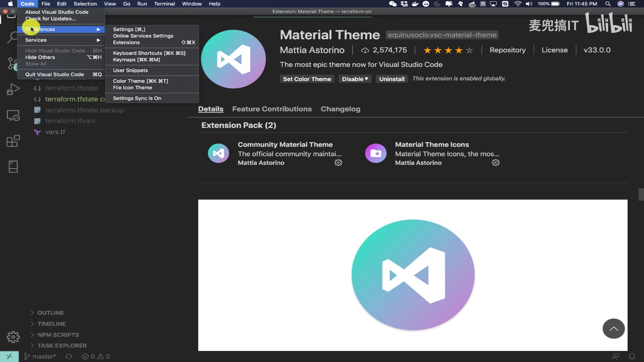This screenshot has height=362, width=644.
Task: Open the Terminal menu in the menu bar
Action: coord(164,4)
